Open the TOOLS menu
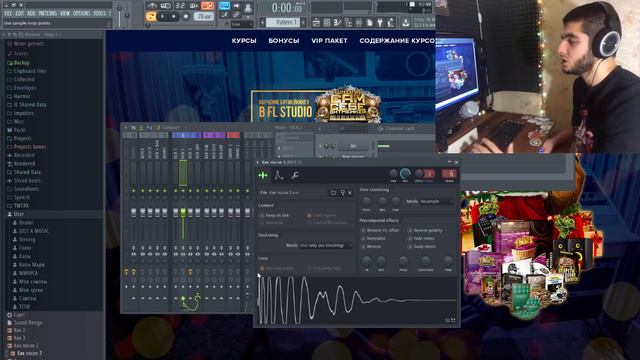 99,13
